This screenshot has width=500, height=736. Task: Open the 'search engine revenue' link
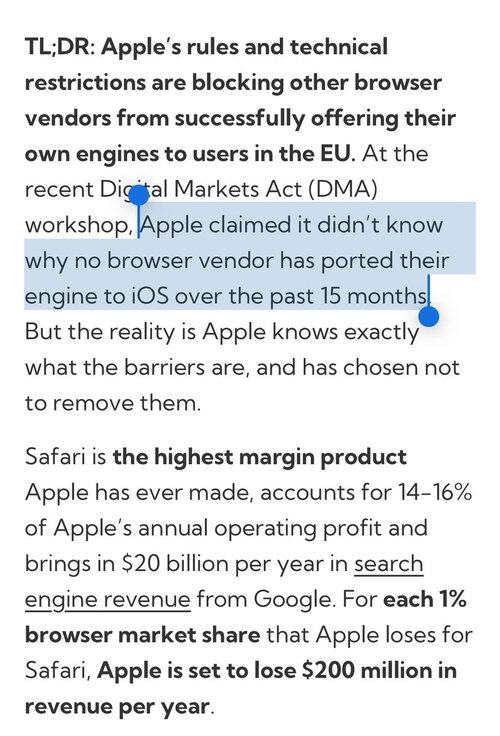coord(224,582)
